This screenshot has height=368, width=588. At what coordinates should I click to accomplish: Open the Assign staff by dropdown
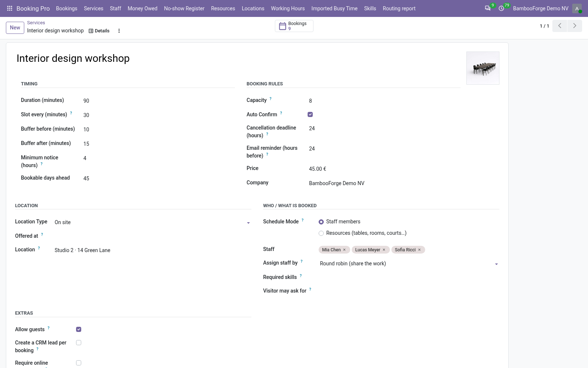pyautogui.click(x=409, y=263)
